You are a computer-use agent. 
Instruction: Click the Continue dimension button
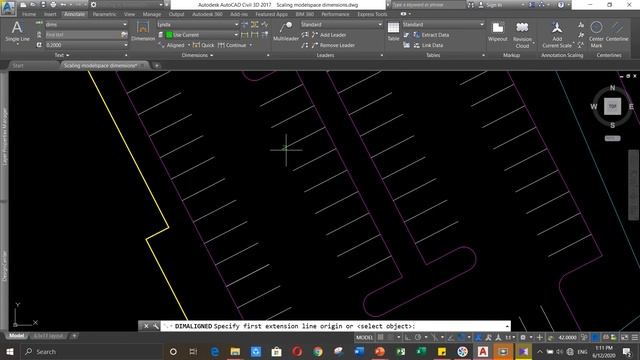[232, 45]
